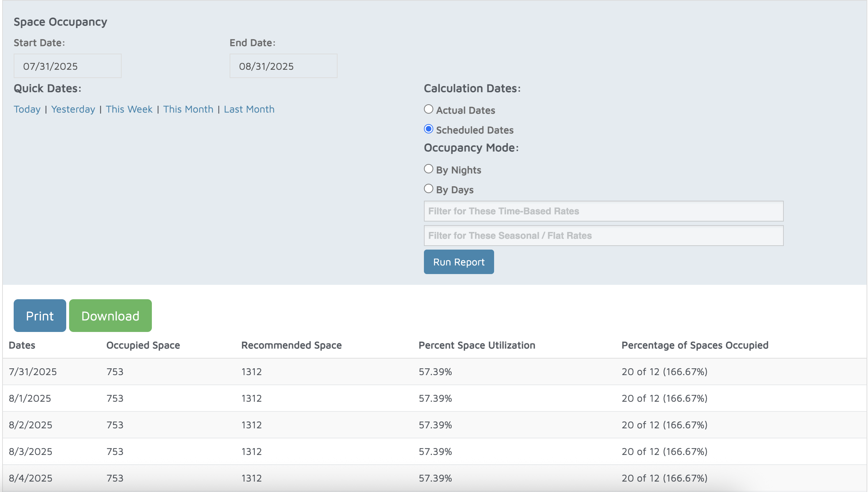Click the Yesterday quick date link
Image resolution: width=868 pixels, height=492 pixels.
(x=73, y=109)
